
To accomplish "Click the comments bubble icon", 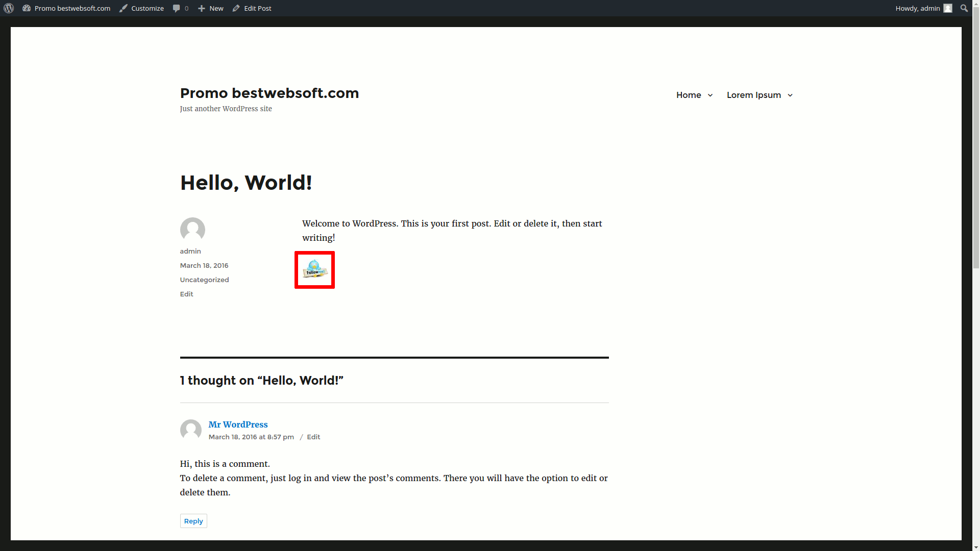I will coord(177,8).
